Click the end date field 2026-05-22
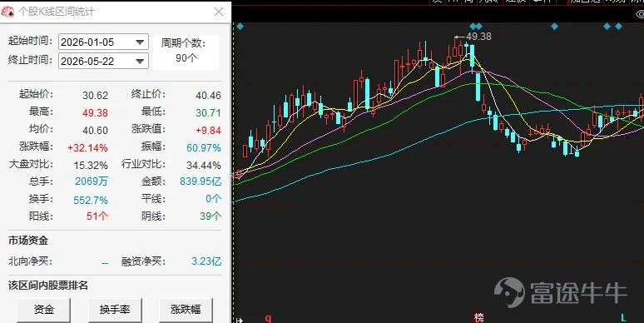 103,61
